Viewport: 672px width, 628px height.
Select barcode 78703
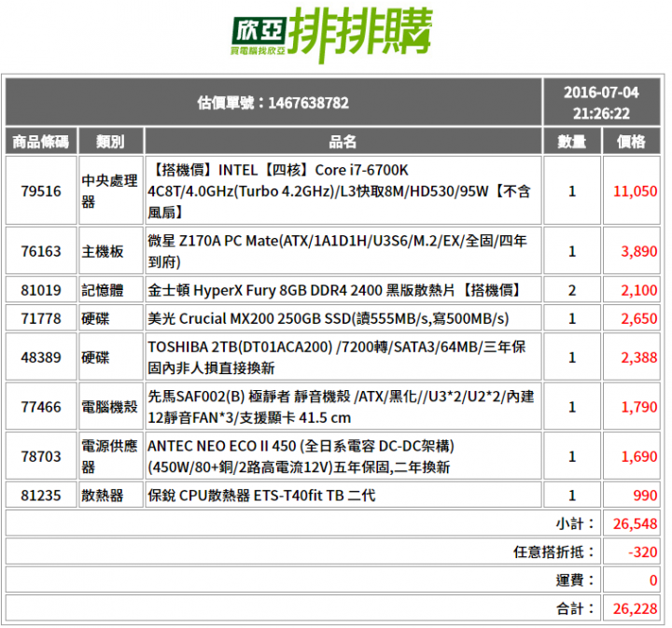(x=41, y=456)
